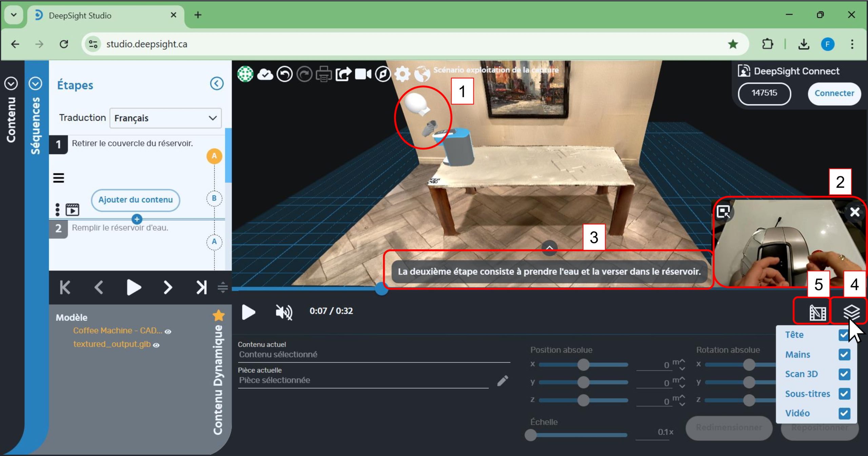868x456 pixels.
Task: Click the video camera icon
Action: (x=363, y=74)
